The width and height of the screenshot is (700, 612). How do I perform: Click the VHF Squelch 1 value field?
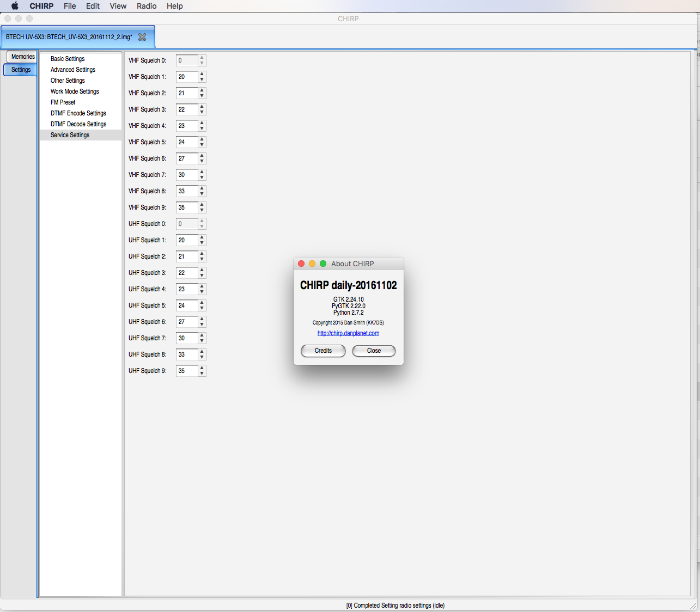point(187,77)
